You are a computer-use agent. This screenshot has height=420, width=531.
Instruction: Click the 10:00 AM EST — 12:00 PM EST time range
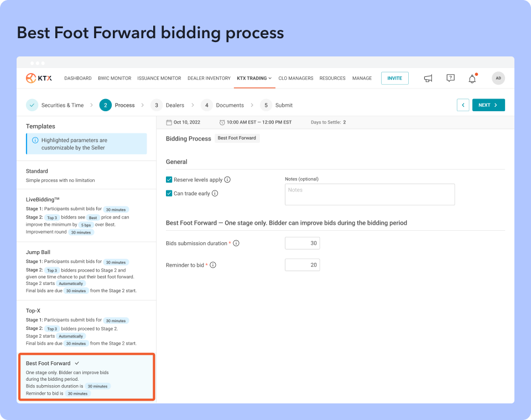[259, 122]
